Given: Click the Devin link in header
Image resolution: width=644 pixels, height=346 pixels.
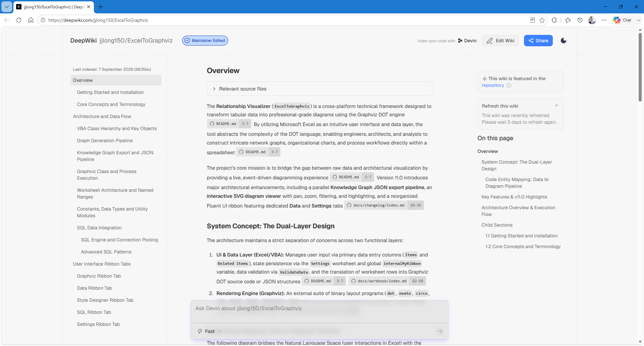Looking at the screenshot, I should (x=467, y=41).
